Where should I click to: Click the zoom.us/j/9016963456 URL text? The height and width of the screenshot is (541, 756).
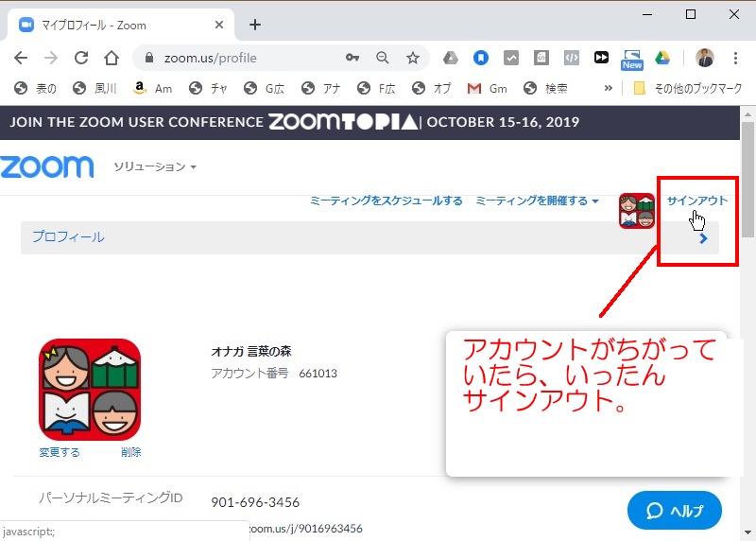305,529
